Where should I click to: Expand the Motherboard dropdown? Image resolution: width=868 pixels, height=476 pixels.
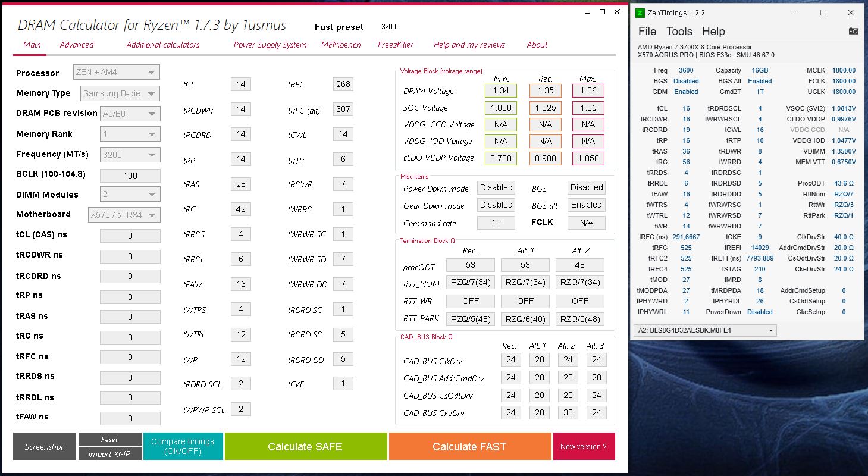pyautogui.click(x=124, y=215)
